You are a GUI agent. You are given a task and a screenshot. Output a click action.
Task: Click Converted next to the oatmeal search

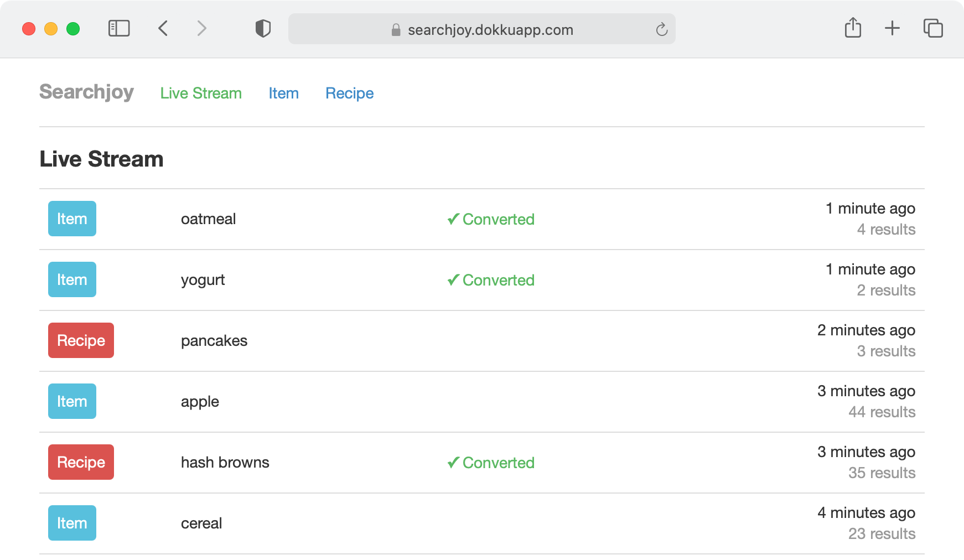(x=490, y=219)
